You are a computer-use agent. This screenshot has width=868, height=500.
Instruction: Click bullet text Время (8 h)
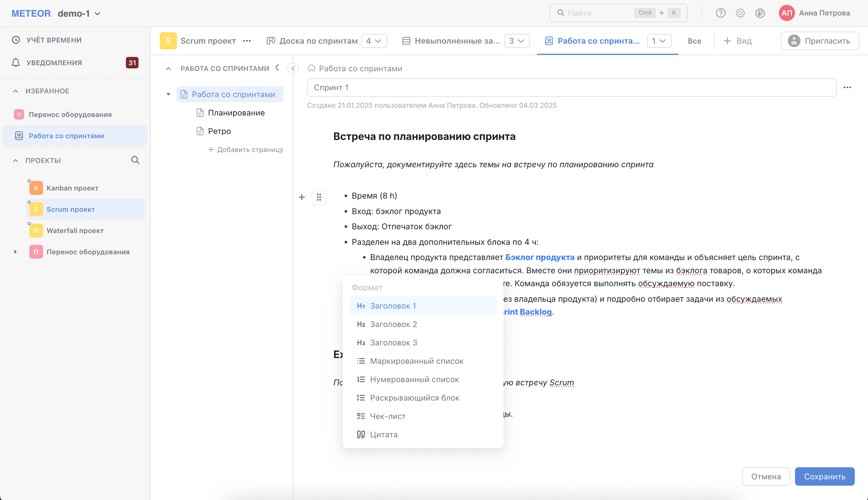[x=375, y=196]
